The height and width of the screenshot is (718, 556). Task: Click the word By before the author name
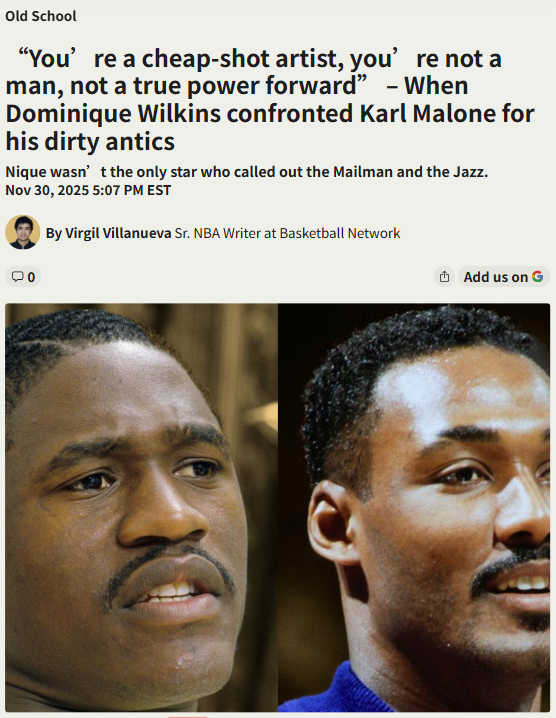pyautogui.click(x=54, y=233)
